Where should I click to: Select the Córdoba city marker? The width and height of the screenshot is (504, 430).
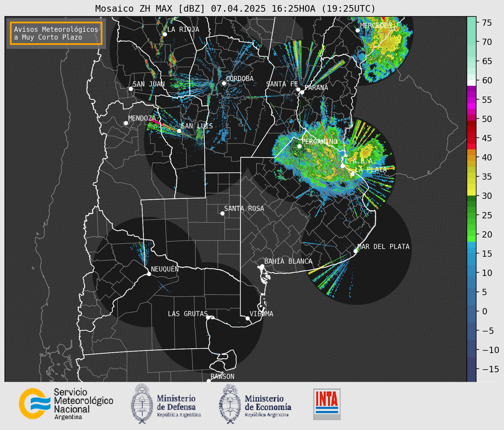tap(224, 83)
